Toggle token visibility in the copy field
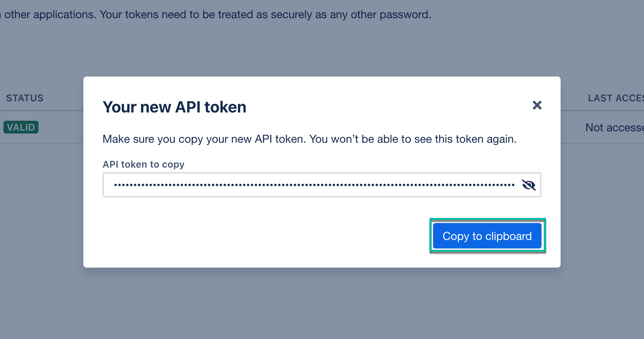644x339 pixels. pos(528,185)
